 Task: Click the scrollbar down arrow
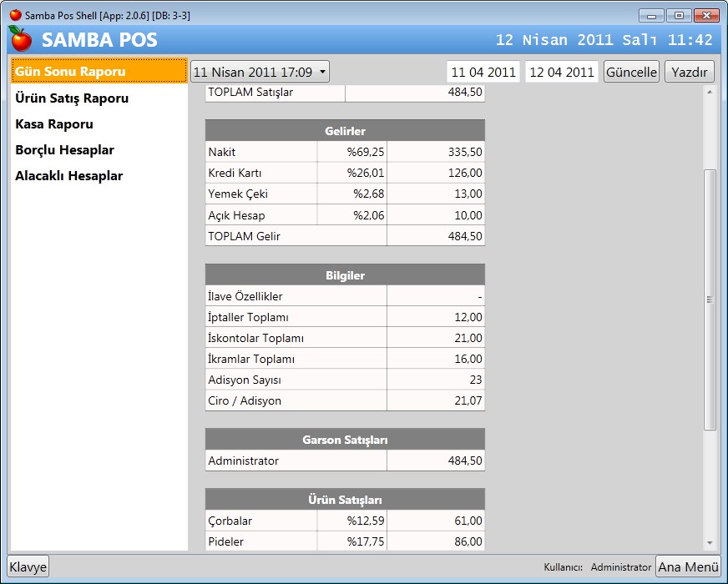(x=710, y=543)
